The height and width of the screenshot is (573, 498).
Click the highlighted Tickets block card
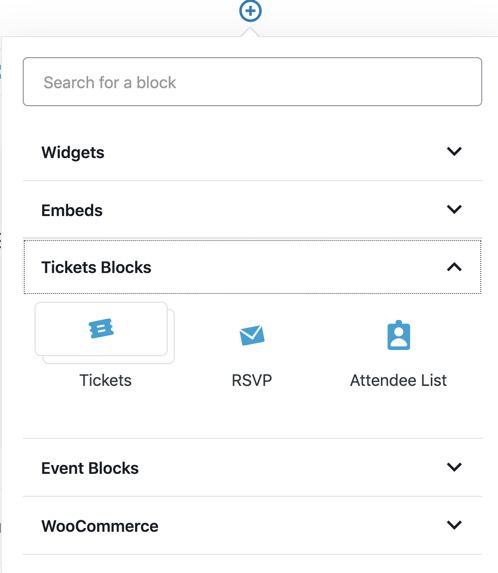(101, 329)
